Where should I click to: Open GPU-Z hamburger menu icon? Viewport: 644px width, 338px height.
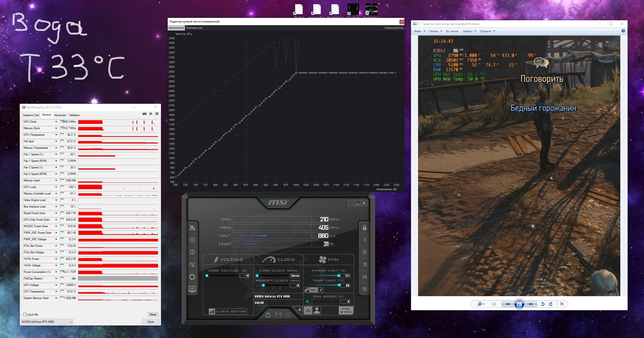157,114
